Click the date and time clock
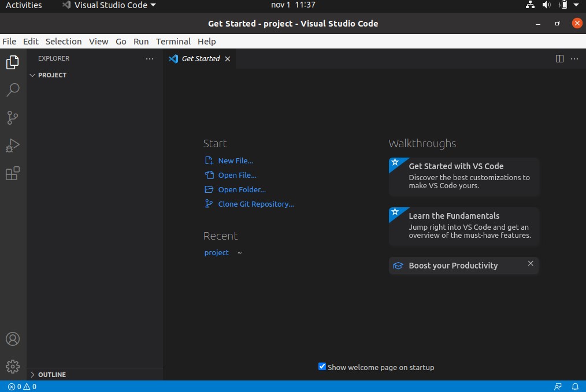 (x=293, y=5)
